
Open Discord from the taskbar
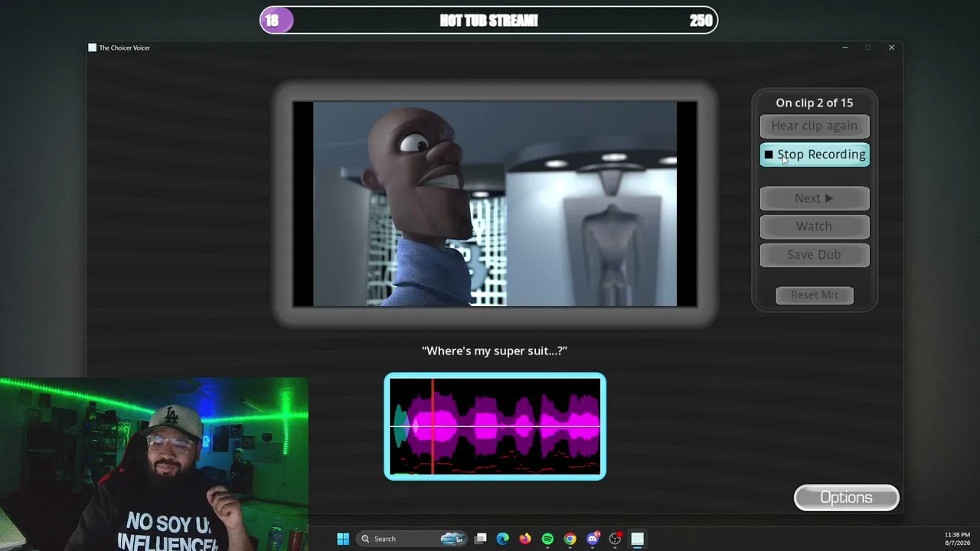593,539
